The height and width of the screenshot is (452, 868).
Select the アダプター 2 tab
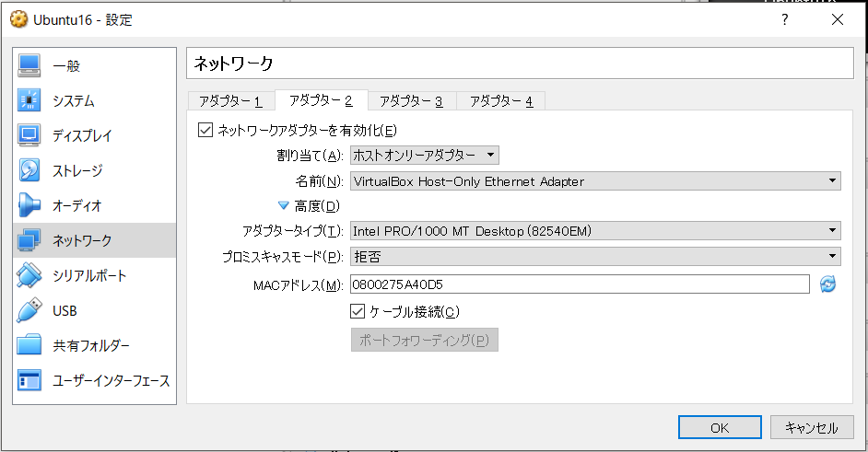click(x=321, y=100)
